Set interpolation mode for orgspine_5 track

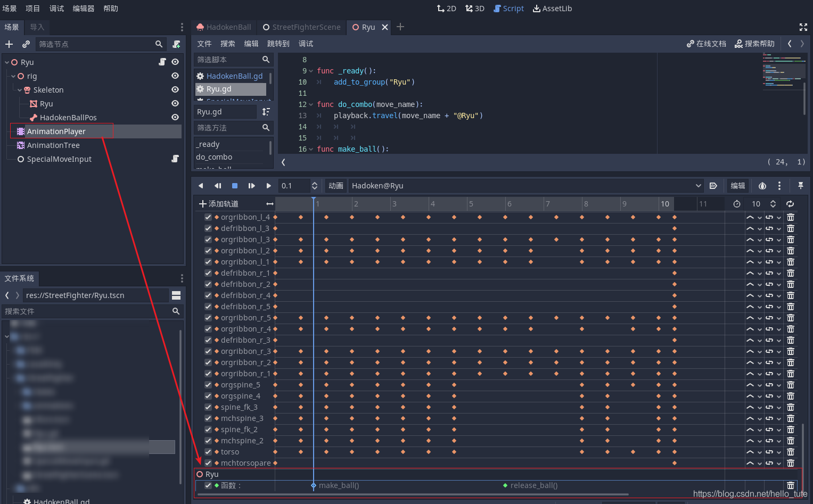(x=750, y=385)
